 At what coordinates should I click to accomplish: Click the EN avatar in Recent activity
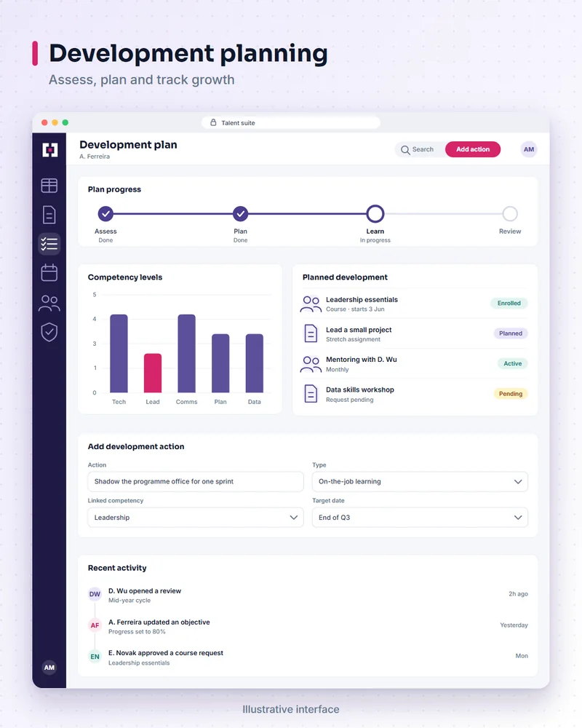pos(95,657)
